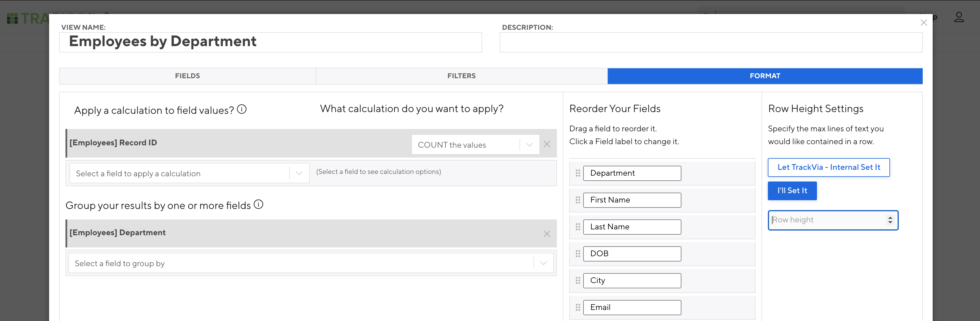Viewport: 980px width, 321px height.
Task: Edit the View Name field
Action: [x=271, y=42]
